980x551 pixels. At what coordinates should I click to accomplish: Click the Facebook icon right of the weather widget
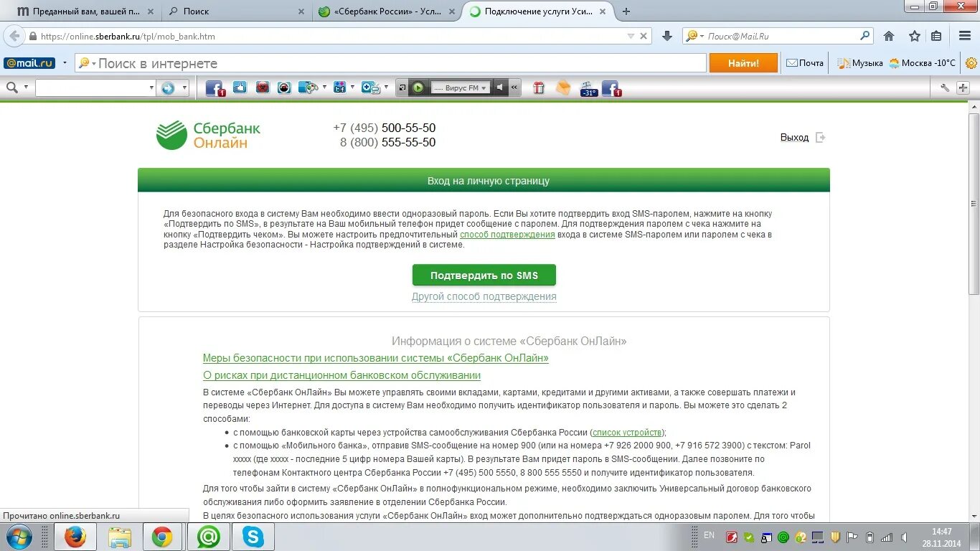coord(611,88)
